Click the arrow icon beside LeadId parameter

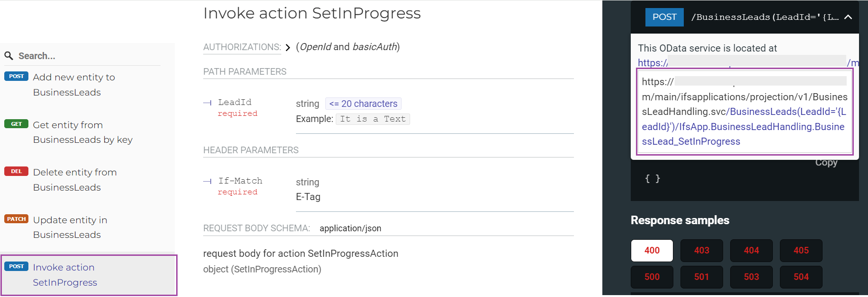(207, 102)
